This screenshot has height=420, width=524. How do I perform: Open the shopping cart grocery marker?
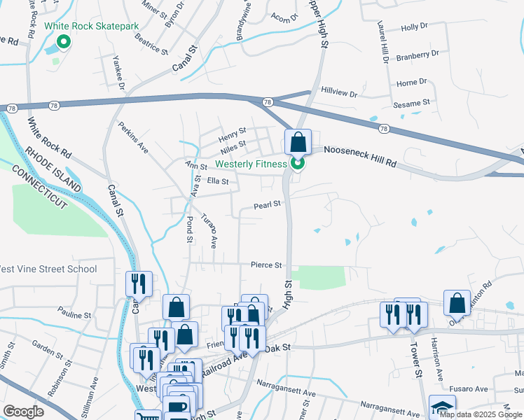[x=149, y=416]
